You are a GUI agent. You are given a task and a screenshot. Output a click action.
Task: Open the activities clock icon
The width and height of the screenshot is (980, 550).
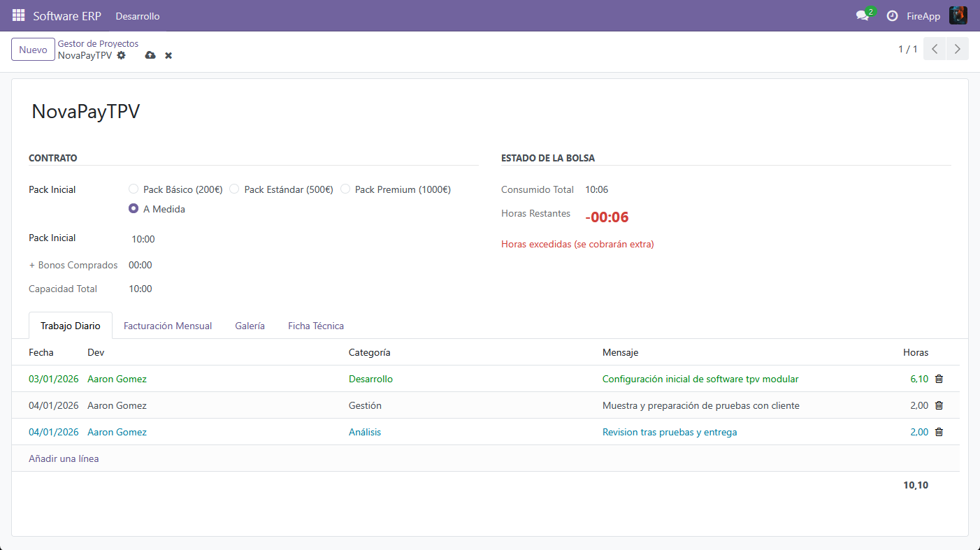(x=892, y=15)
